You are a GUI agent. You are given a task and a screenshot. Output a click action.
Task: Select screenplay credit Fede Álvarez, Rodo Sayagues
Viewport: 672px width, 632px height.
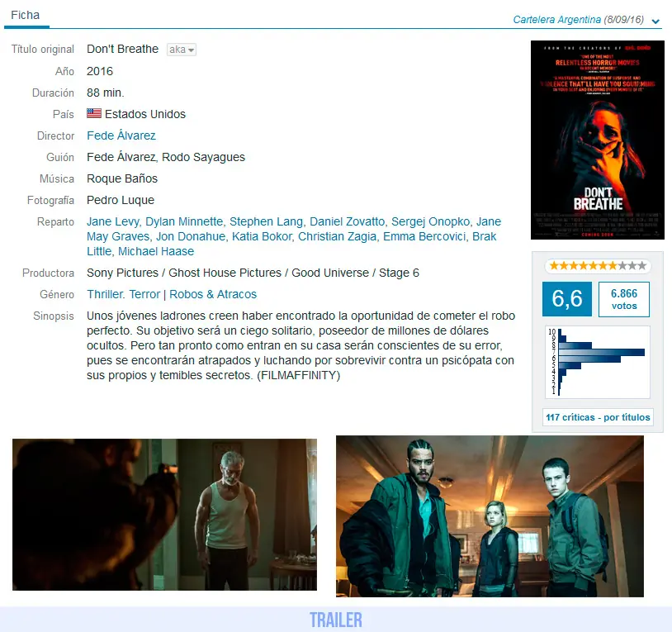tap(166, 157)
